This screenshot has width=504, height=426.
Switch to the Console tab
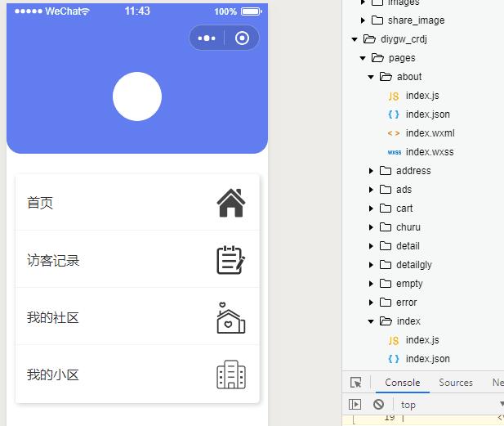[402, 383]
